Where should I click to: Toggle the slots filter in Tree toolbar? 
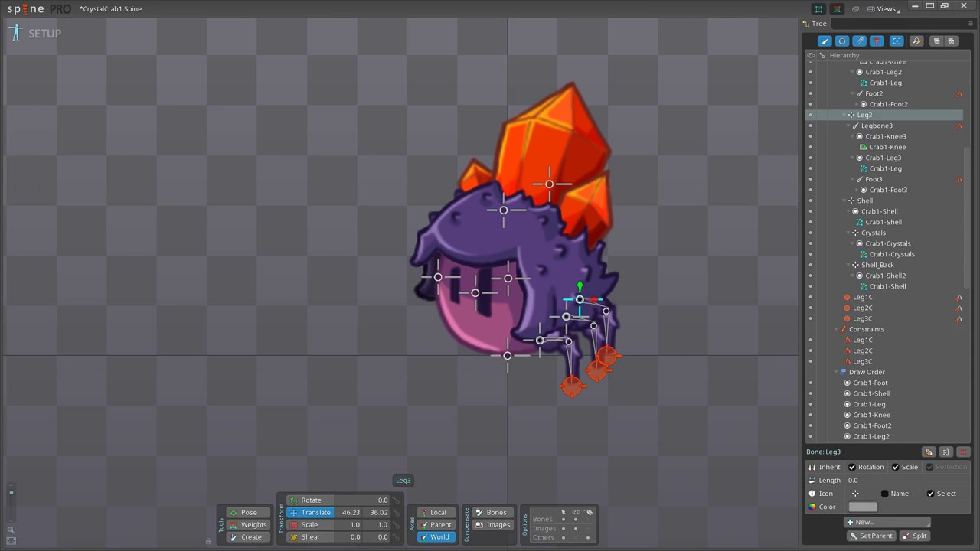click(x=842, y=41)
